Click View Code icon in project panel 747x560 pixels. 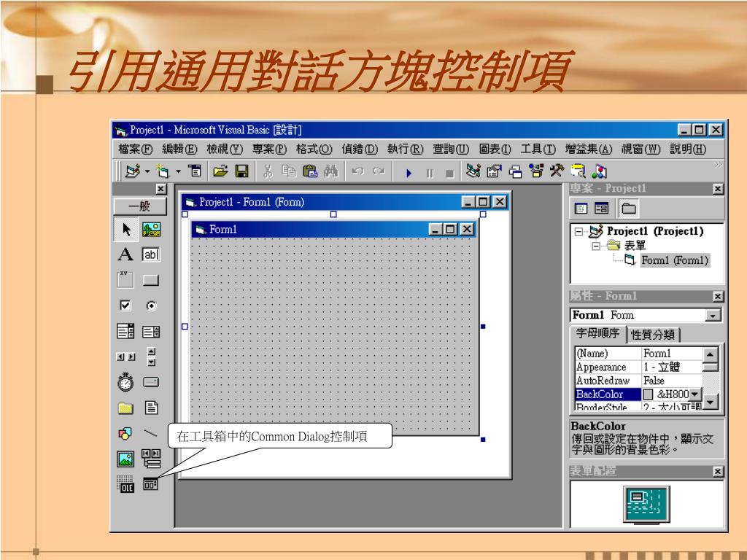pyautogui.click(x=581, y=208)
